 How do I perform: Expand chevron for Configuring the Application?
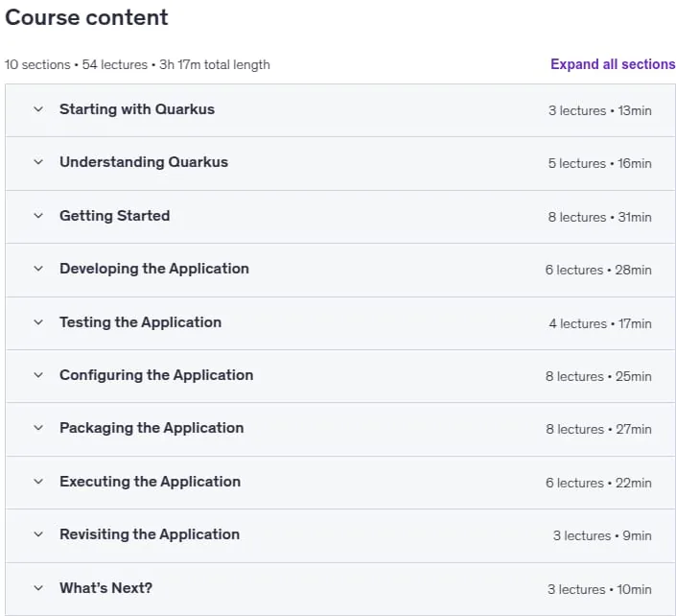tap(38, 375)
